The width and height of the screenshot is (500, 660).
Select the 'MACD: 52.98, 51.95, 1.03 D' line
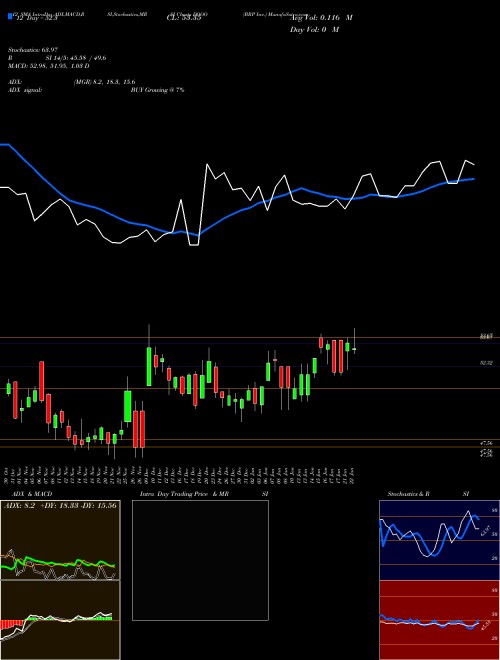point(48,66)
